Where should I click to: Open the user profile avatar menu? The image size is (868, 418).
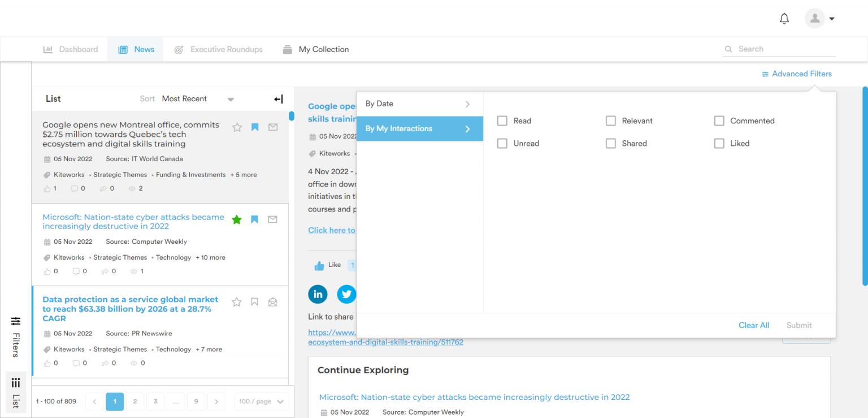[814, 19]
